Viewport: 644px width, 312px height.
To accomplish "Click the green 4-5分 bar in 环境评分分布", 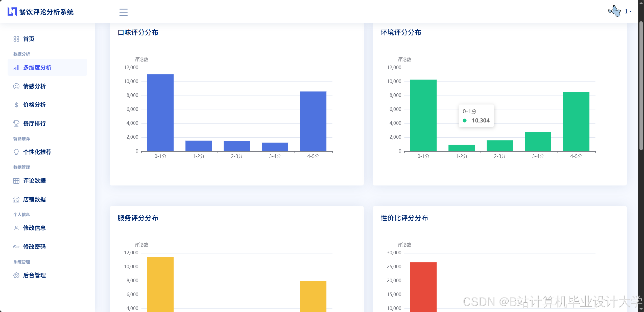I will 576,122.
